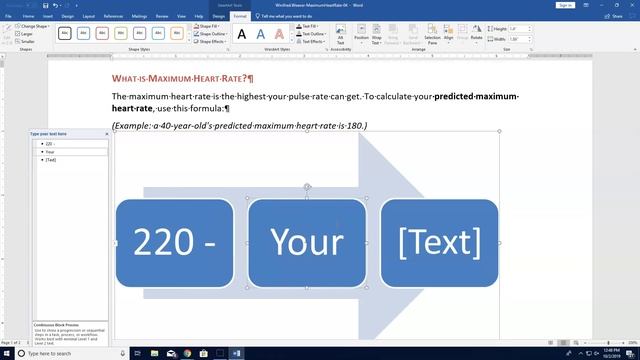Apply the black letter A WordArt style
Screen dimensions: 640x360
(242, 34)
